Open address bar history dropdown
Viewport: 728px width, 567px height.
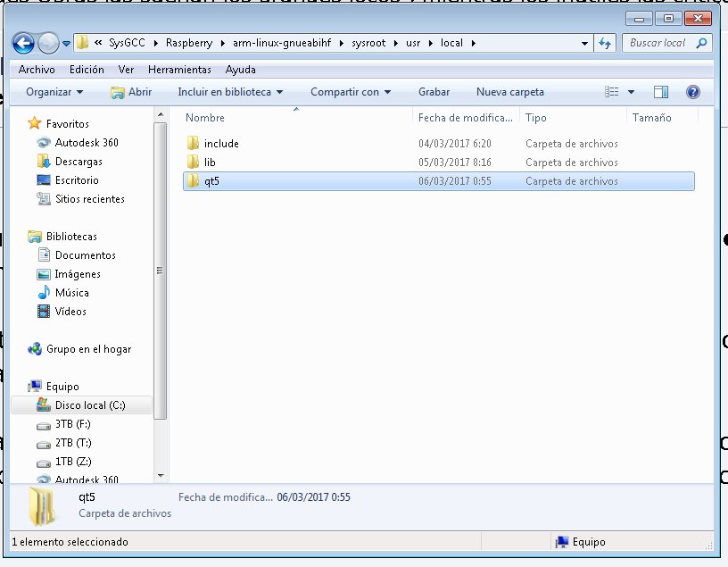(584, 43)
